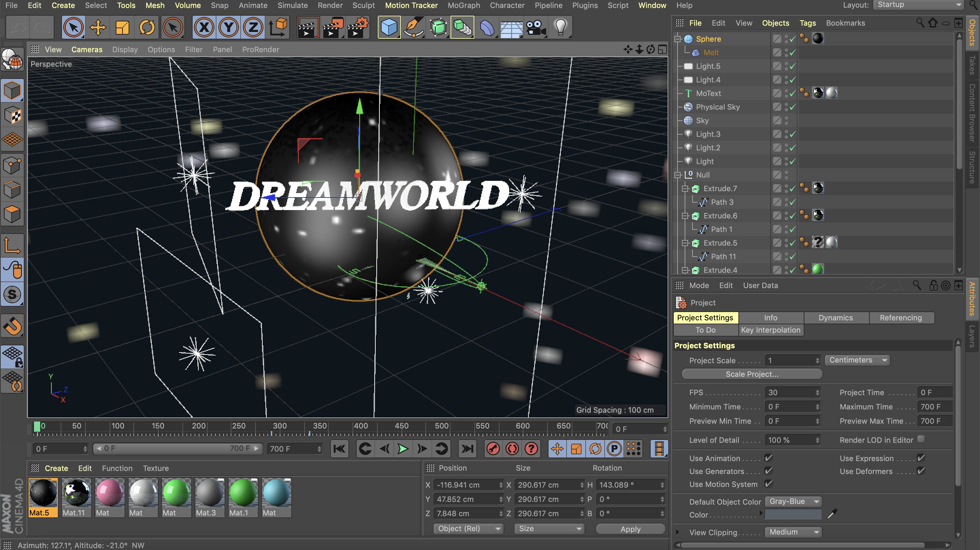Enable the Render LOD in Editor checkbox
Image resolution: width=980 pixels, height=550 pixels.
pyautogui.click(x=921, y=439)
